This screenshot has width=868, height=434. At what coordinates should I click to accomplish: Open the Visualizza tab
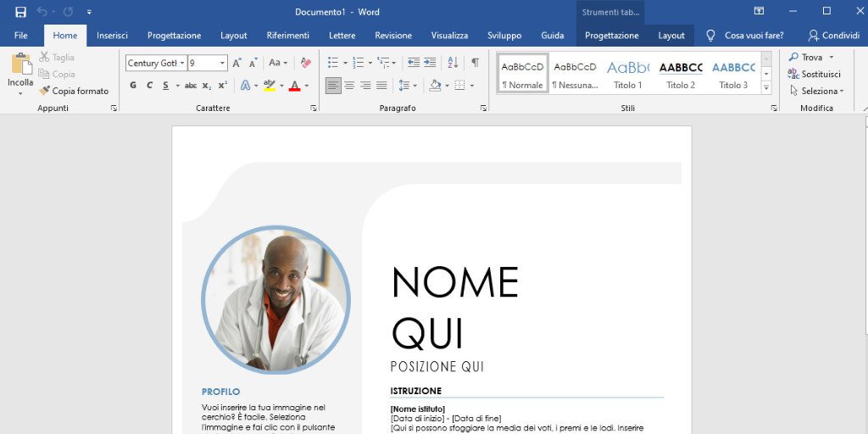tap(449, 36)
